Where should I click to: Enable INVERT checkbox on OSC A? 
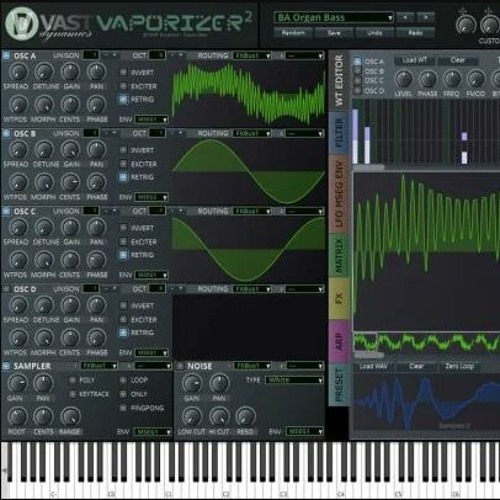point(123,72)
